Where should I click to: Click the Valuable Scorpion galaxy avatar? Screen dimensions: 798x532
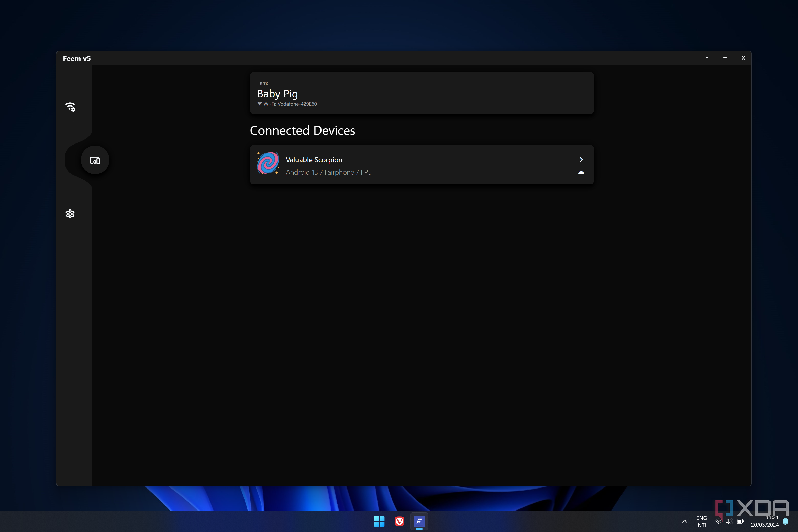268,163
